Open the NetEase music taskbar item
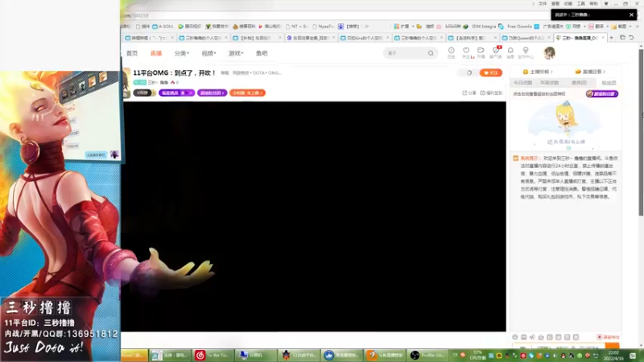This screenshot has width=644, height=362. tap(212, 355)
